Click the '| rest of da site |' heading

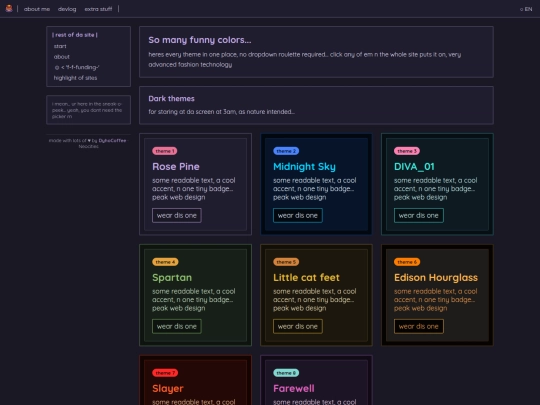pos(75,35)
